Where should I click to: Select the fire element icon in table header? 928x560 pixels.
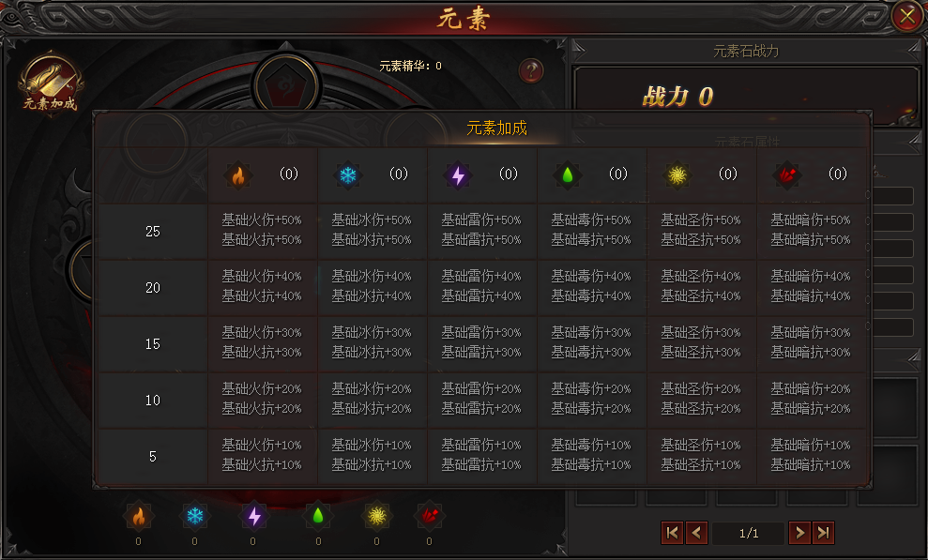click(x=238, y=175)
